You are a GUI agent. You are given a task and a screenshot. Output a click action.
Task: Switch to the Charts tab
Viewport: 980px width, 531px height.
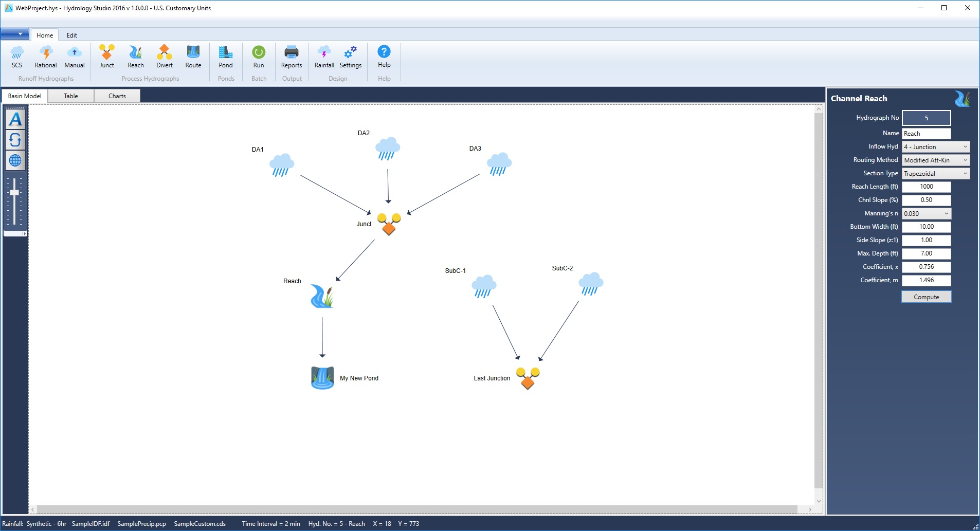click(x=117, y=96)
